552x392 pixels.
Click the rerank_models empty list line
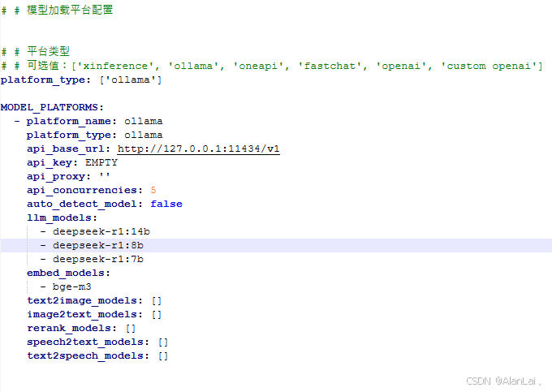(x=81, y=328)
